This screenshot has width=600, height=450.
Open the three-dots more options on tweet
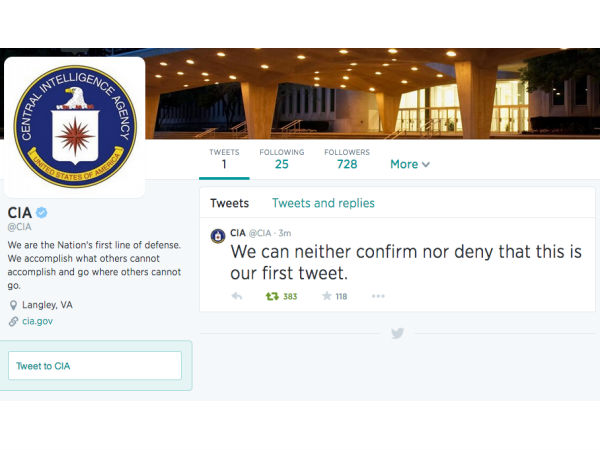[378, 296]
